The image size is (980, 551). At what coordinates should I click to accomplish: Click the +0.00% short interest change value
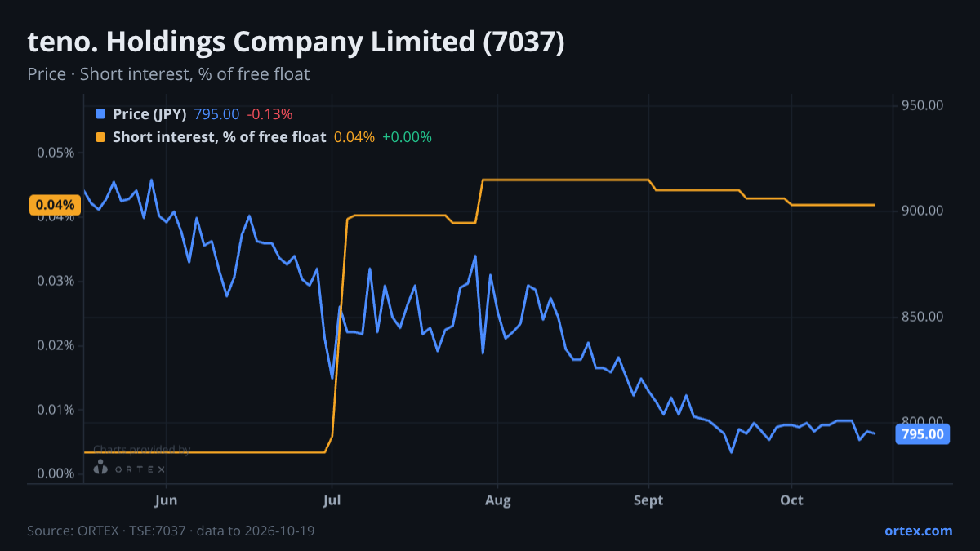[407, 137]
